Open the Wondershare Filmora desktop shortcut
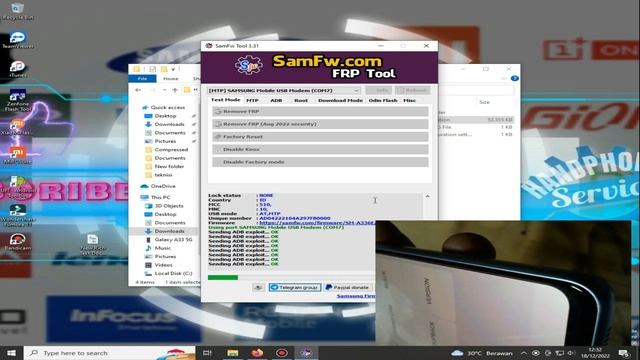 click(x=18, y=216)
